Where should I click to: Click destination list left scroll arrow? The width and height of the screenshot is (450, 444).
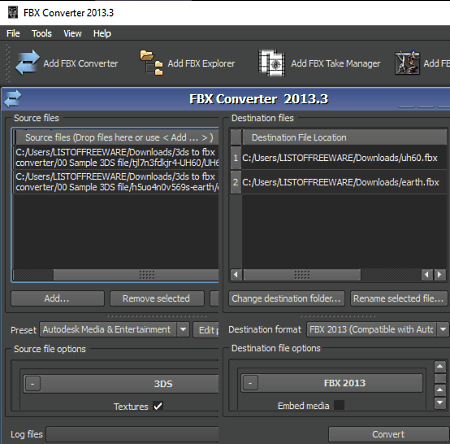click(x=236, y=275)
